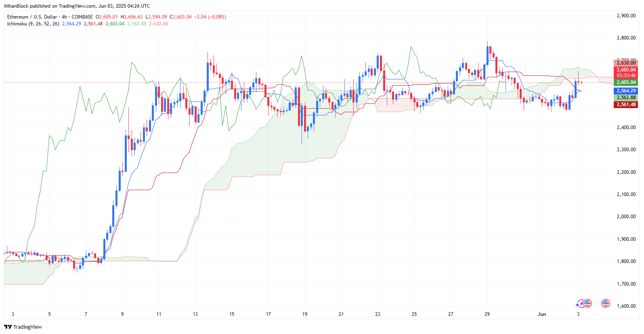Click the 1,900.00 price axis label

point(626,239)
